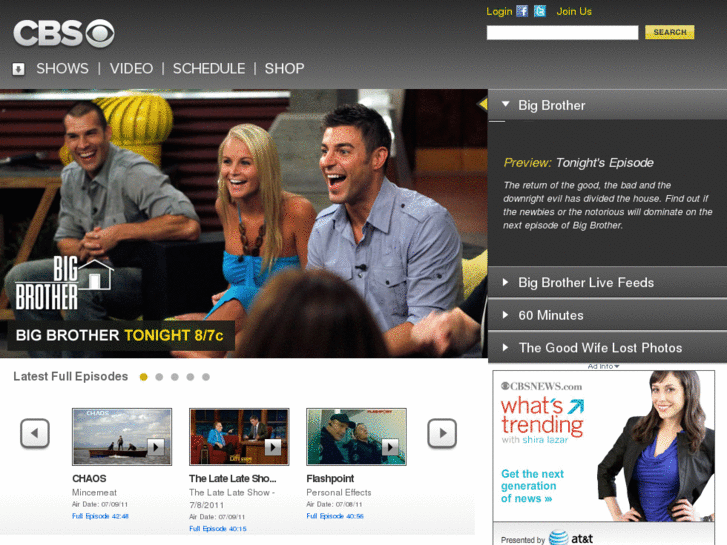Open the SHOP menu
Viewport: 727px width, 545px height.
[x=284, y=69]
